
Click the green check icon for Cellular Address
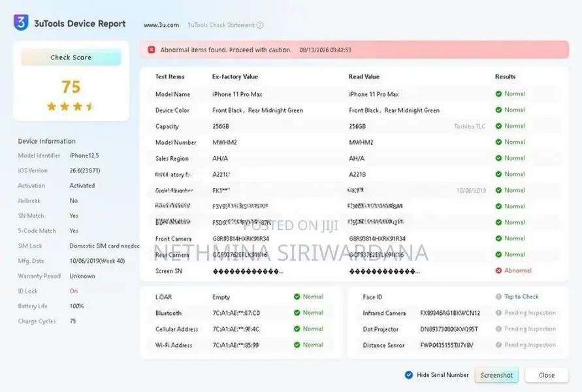click(x=297, y=329)
